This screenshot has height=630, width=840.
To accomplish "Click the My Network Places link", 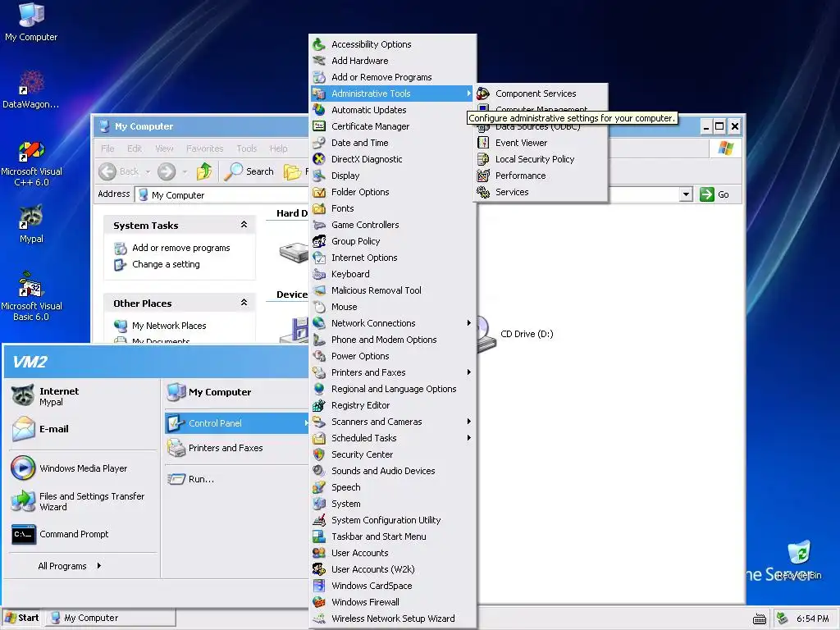I will [169, 326].
